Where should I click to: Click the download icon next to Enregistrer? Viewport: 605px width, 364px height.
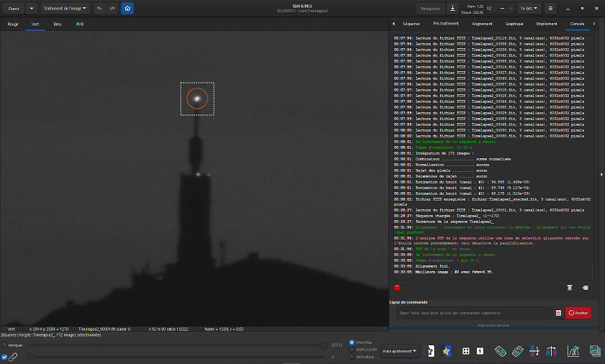452,9
